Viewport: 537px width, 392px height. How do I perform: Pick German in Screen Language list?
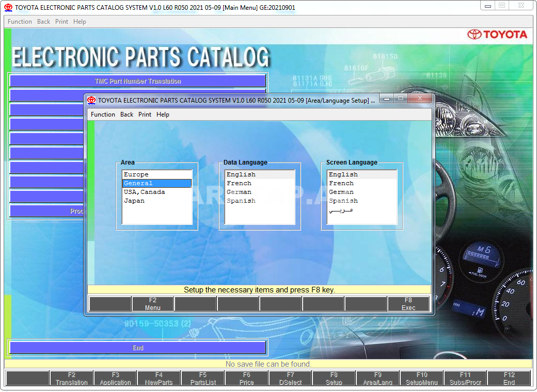(362, 192)
